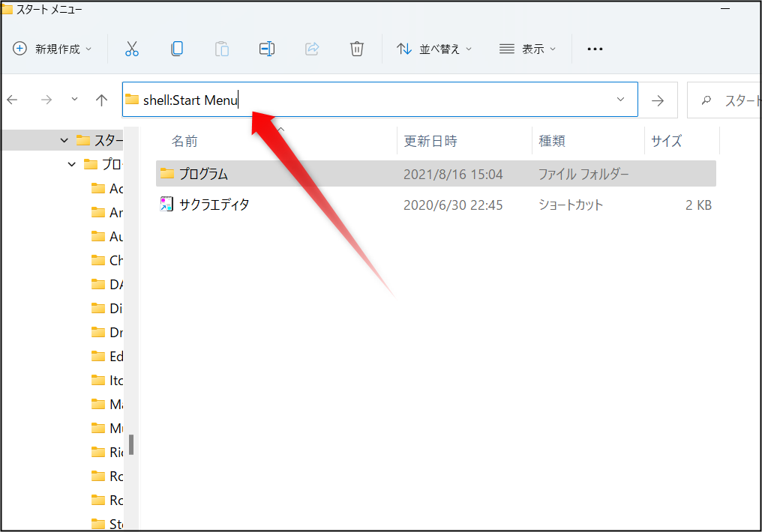
Task: Select the Ch folder in tree
Action: coord(107,260)
